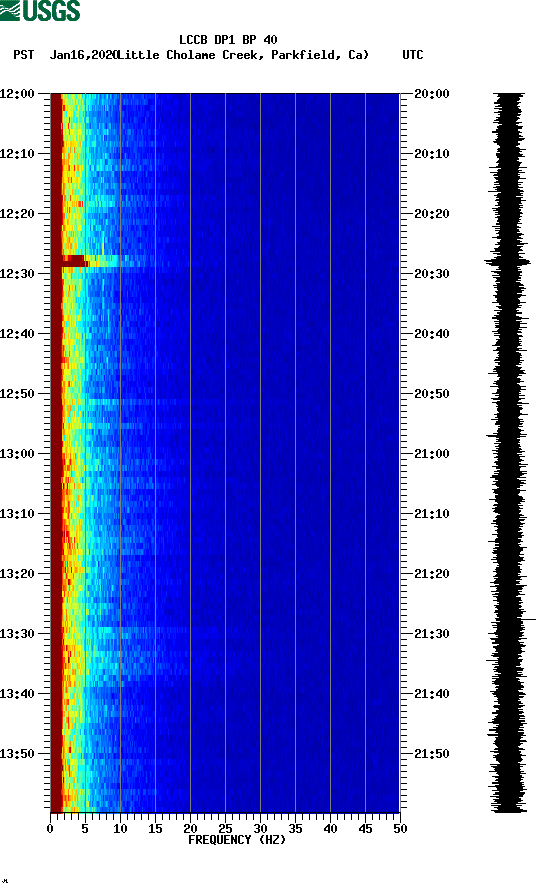
Task: Click the 21:40 UTC time label
Action: (x=432, y=693)
